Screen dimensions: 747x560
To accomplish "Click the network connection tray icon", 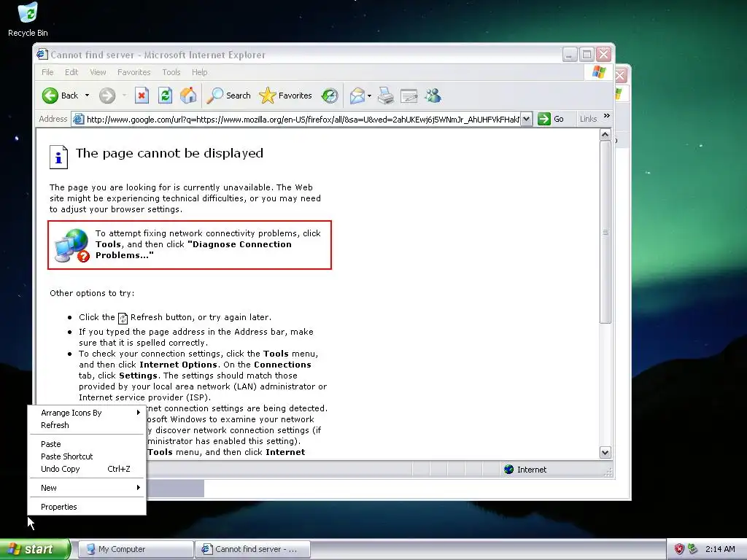I will pyautogui.click(x=693, y=549).
